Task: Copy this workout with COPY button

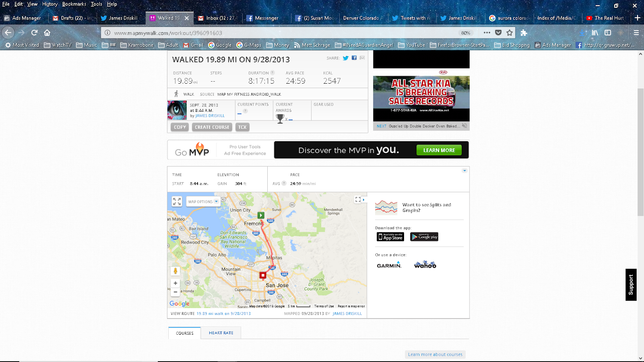Action: point(180,127)
